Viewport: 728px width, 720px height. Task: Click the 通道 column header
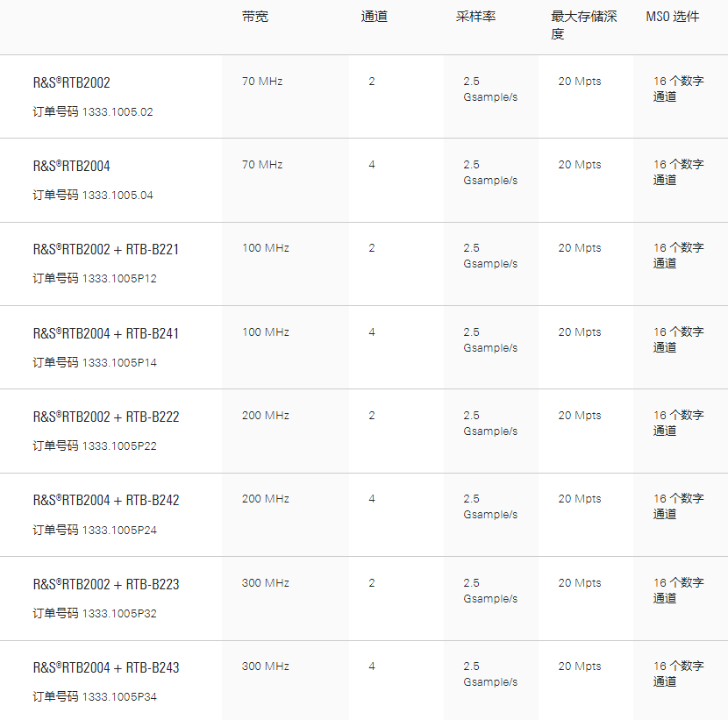pos(375,17)
